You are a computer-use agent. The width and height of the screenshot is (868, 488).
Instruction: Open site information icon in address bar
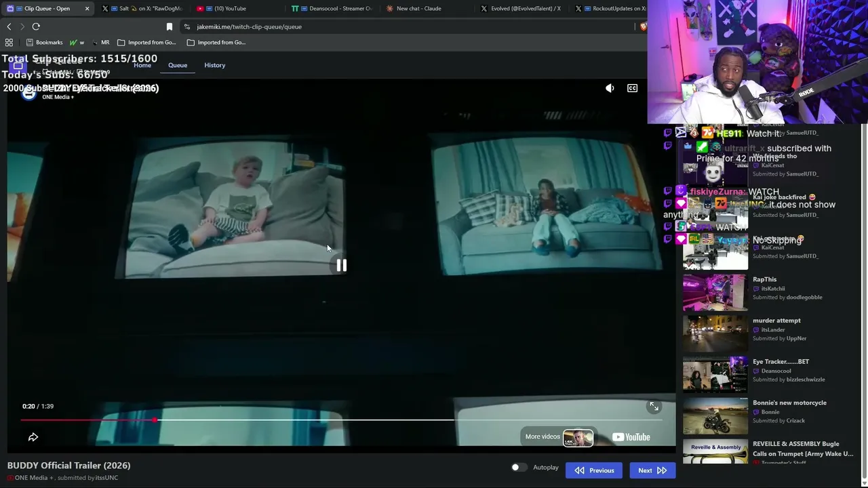[187, 26]
